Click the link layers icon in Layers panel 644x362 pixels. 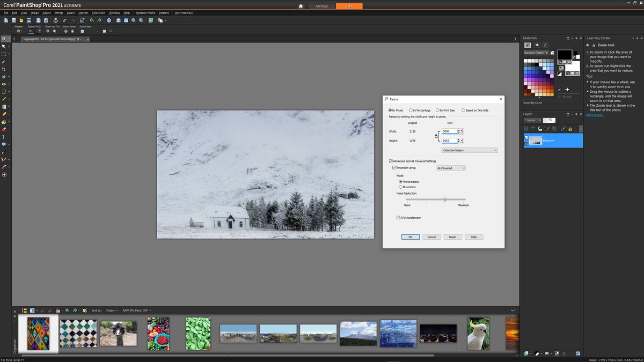[x=563, y=128]
